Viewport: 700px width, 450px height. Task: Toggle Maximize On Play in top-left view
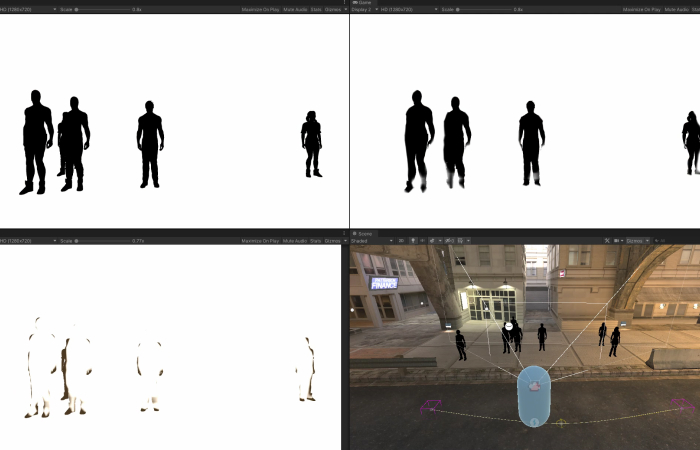coord(260,9)
